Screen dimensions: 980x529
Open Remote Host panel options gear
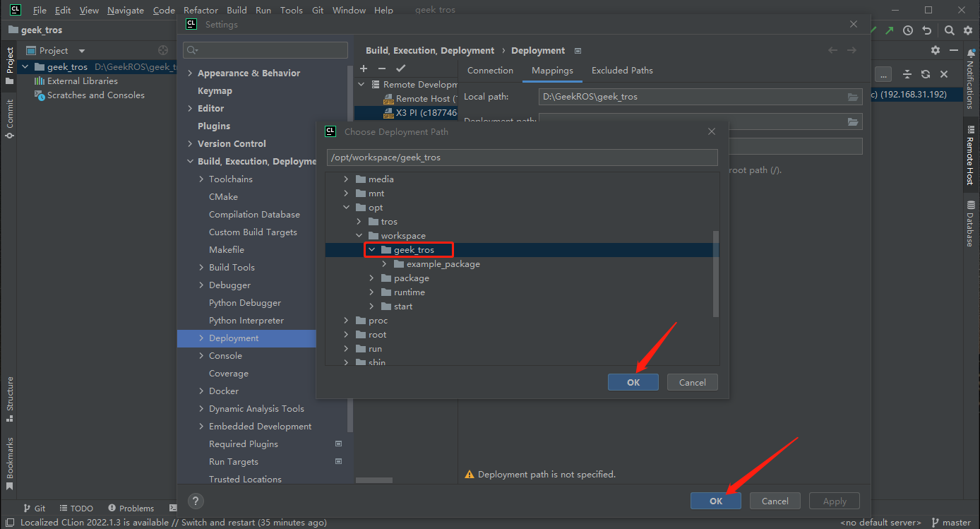(936, 50)
